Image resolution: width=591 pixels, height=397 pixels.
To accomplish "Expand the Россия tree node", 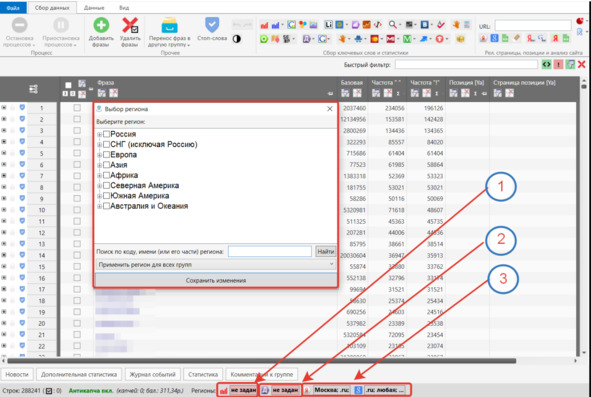I will [100, 134].
